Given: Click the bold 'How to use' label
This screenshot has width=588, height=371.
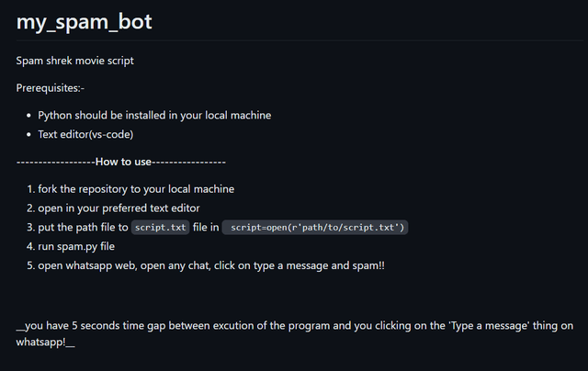Looking at the screenshot, I should 123,162.
